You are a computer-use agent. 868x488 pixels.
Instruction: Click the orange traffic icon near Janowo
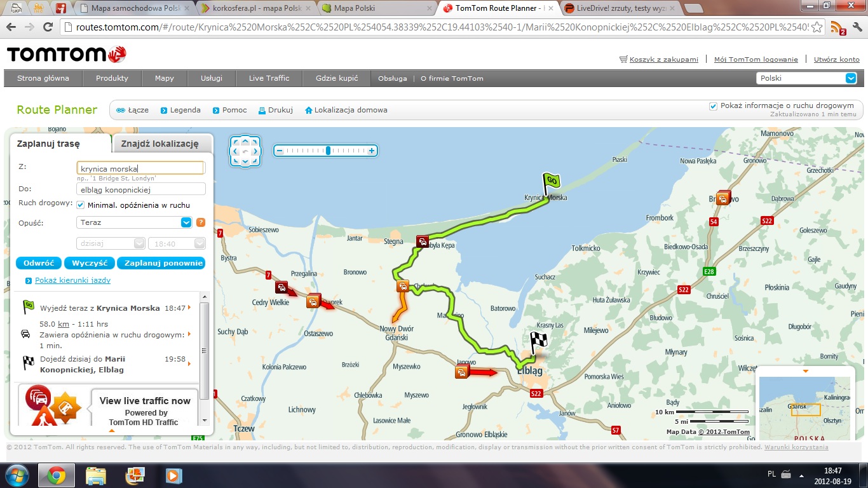tap(461, 372)
